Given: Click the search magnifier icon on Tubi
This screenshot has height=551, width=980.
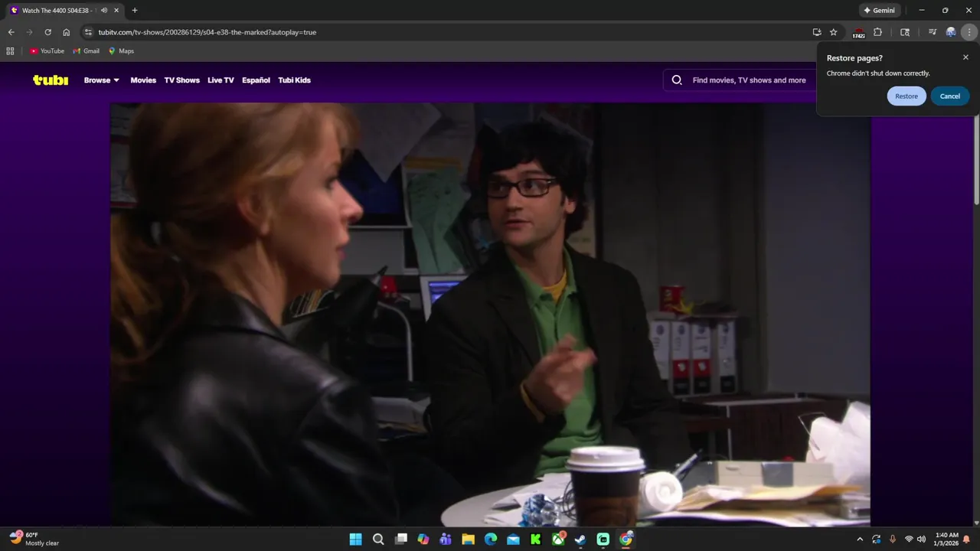Looking at the screenshot, I should click(x=677, y=80).
